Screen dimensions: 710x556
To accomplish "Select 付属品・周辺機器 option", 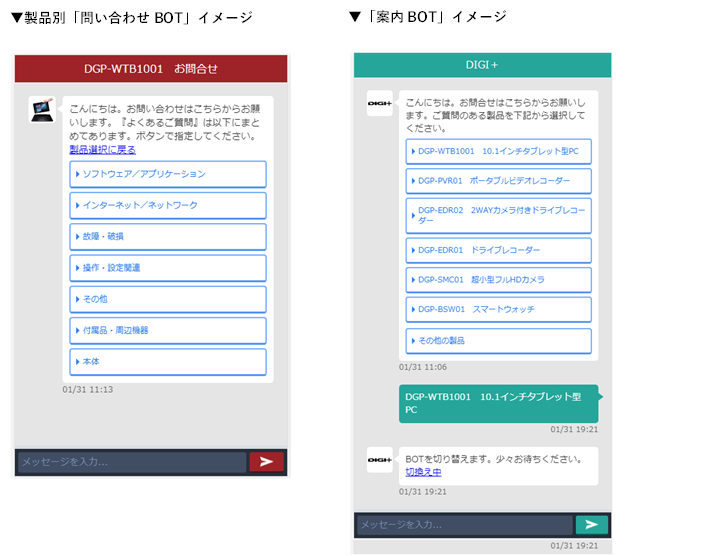I will click(168, 331).
